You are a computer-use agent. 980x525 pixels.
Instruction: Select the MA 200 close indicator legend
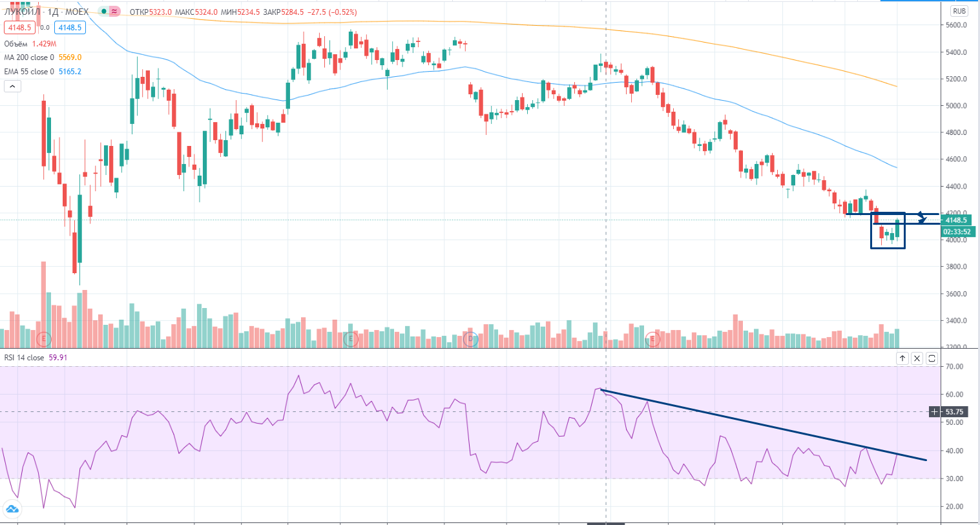pos(30,57)
